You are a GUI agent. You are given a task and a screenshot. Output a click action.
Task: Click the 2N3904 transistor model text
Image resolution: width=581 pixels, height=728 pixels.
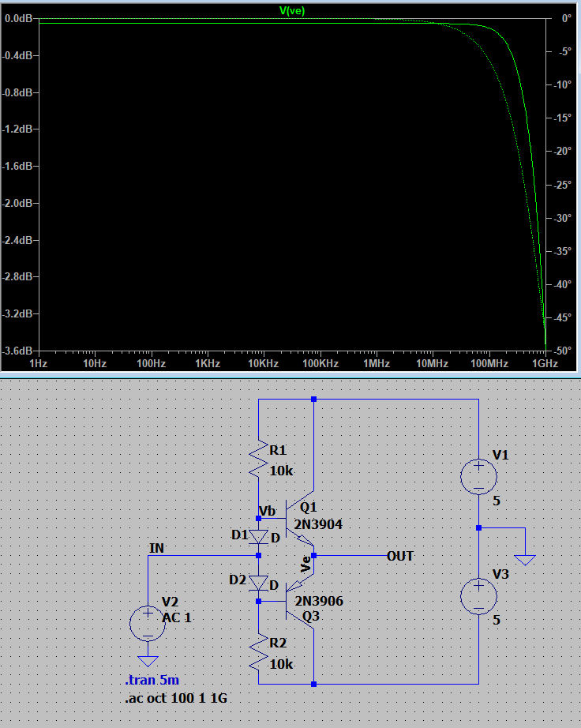pyautogui.click(x=319, y=523)
